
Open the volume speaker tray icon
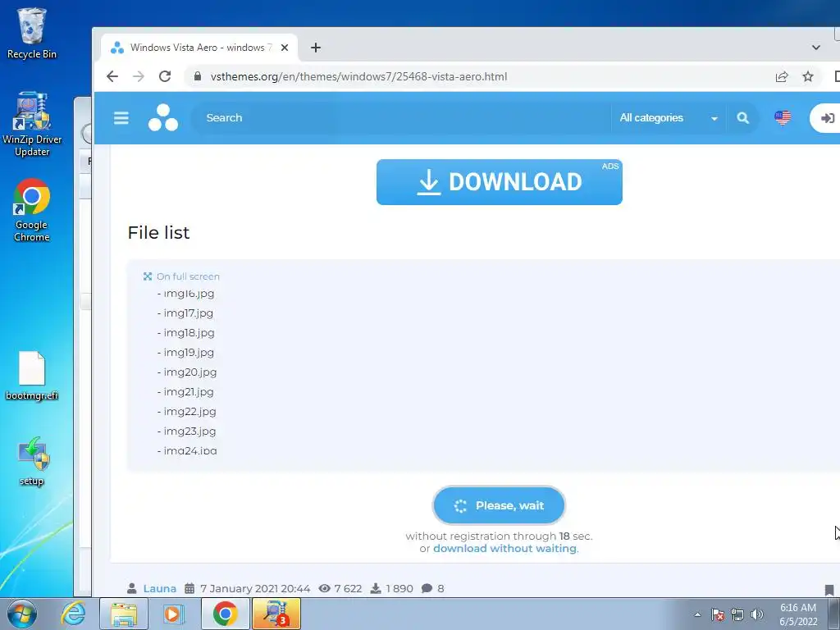tap(757, 614)
